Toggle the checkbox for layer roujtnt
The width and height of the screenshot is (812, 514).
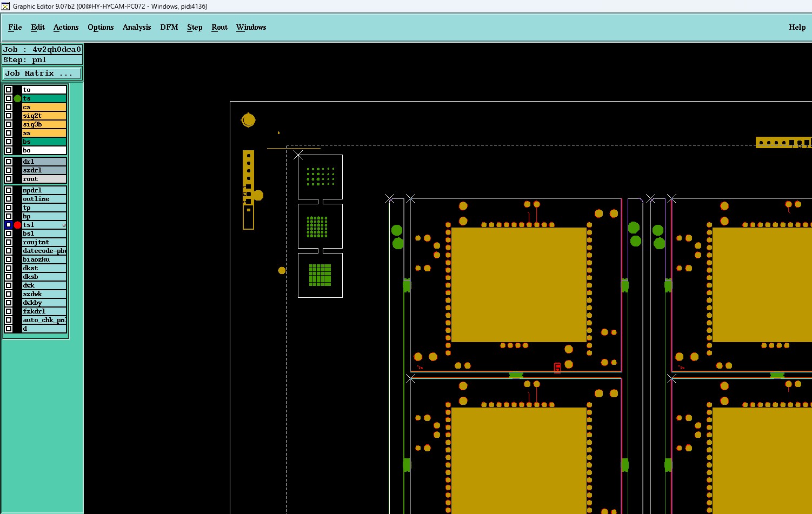(x=9, y=242)
